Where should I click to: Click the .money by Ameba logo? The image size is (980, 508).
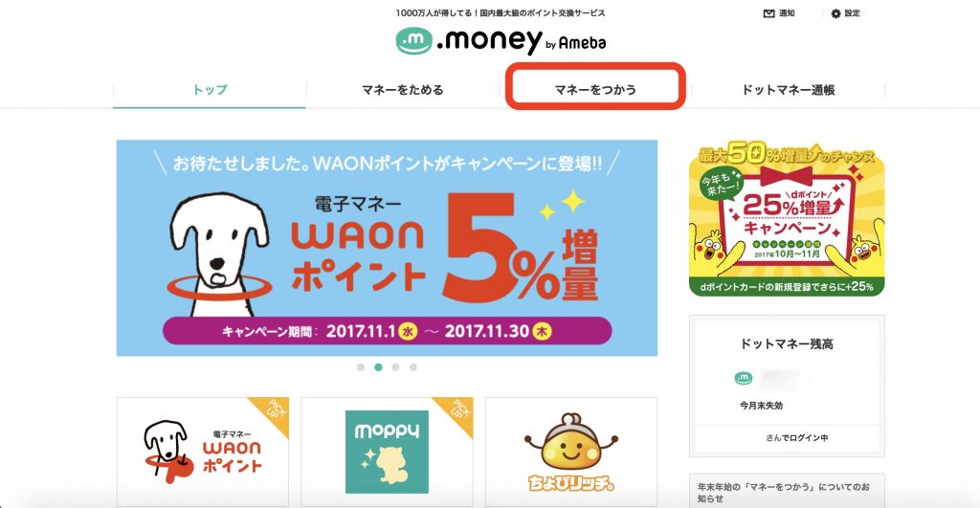(x=501, y=41)
